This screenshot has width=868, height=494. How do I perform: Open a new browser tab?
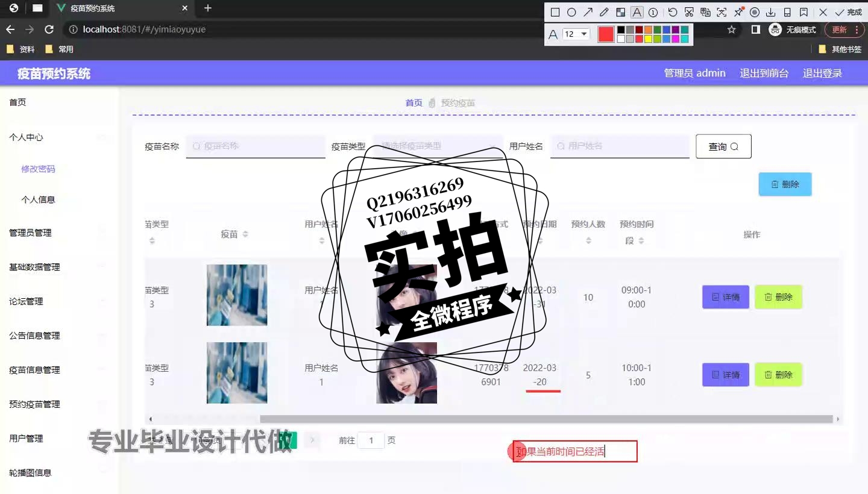pos(208,8)
